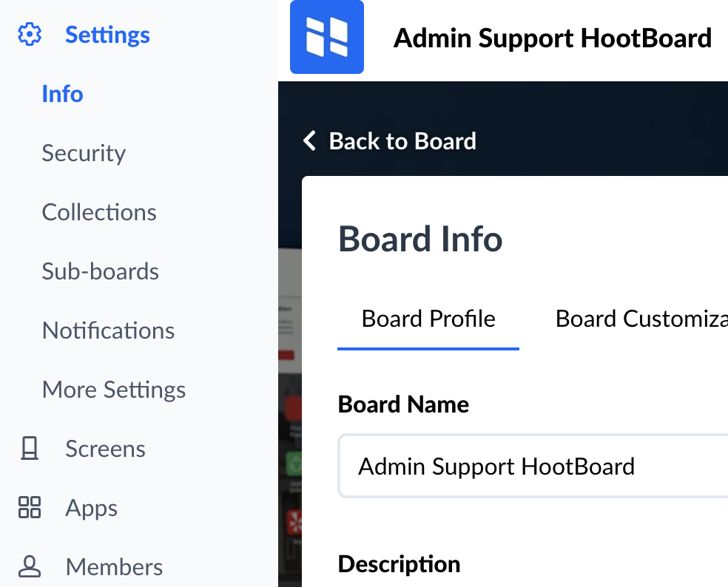Viewport: 728px width, 587px height.
Task: Select Sub-boards from the settings list
Action: [100, 271]
